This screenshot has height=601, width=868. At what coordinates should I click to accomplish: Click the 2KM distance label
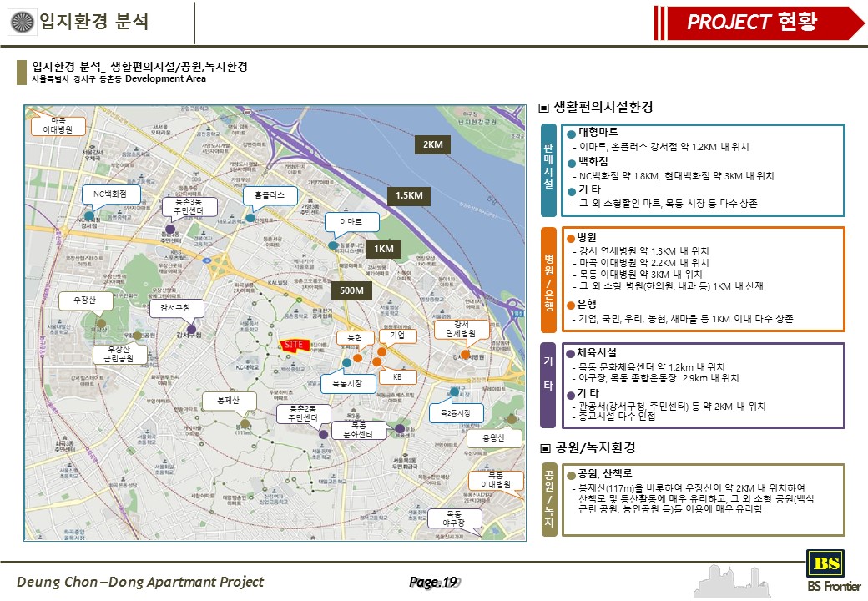[x=433, y=145]
